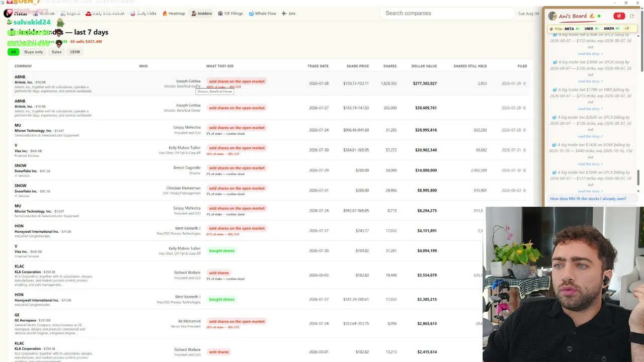
Task: Click Ali Mohamed insider name
Action: point(189,321)
